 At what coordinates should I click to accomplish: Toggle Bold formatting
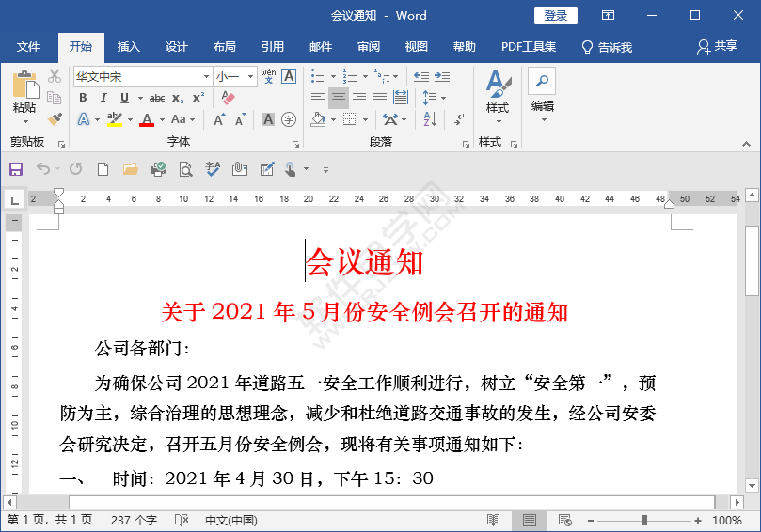[x=83, y=98]
